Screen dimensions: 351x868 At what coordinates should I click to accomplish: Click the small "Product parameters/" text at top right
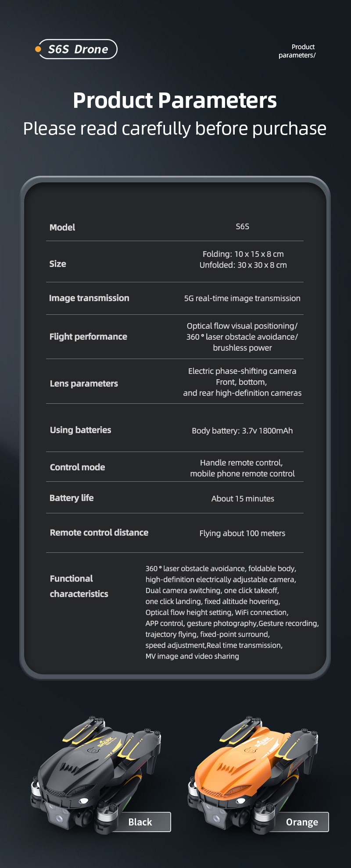[x=297, y=51]
